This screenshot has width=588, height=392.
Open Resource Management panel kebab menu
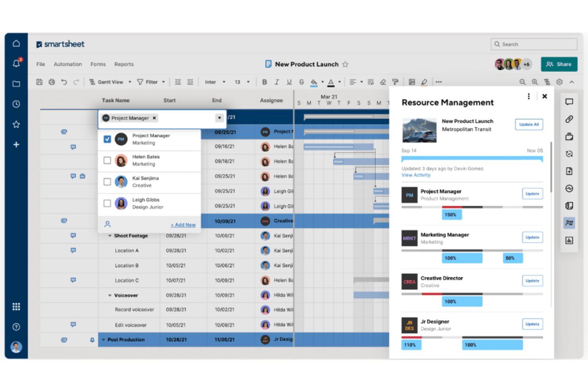pos(528,96)
